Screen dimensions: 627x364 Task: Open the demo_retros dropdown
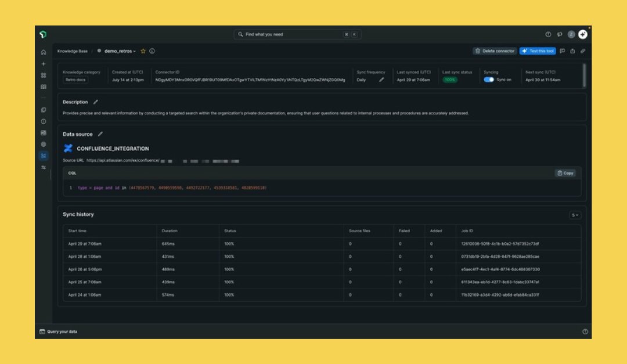[x=120, y=51]
